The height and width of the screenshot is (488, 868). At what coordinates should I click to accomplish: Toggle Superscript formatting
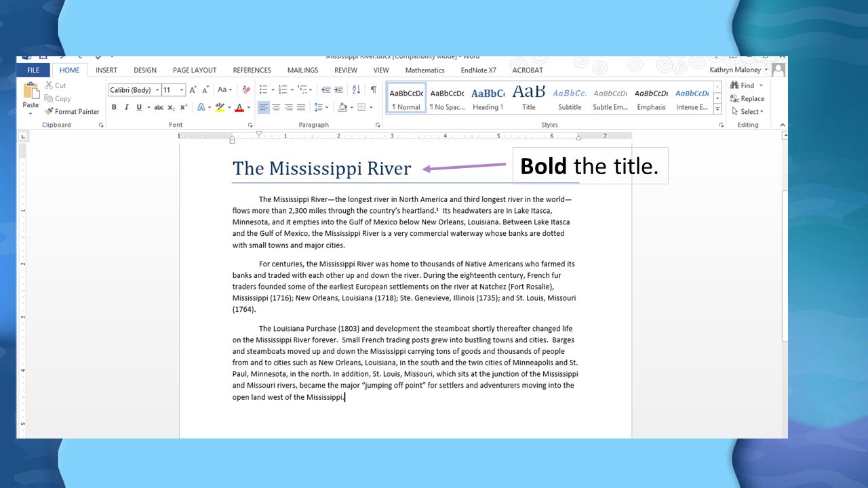point(184,107)
